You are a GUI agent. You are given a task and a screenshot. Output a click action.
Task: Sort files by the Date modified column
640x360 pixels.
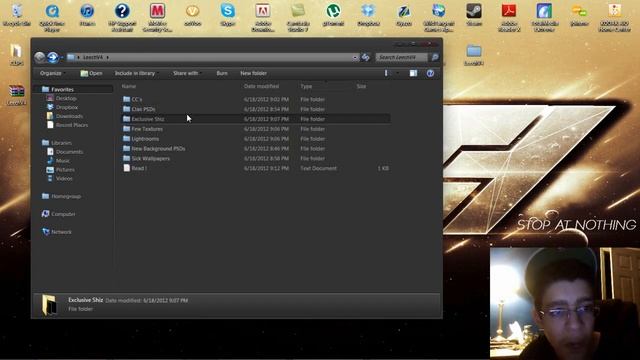tap(261, 86)
